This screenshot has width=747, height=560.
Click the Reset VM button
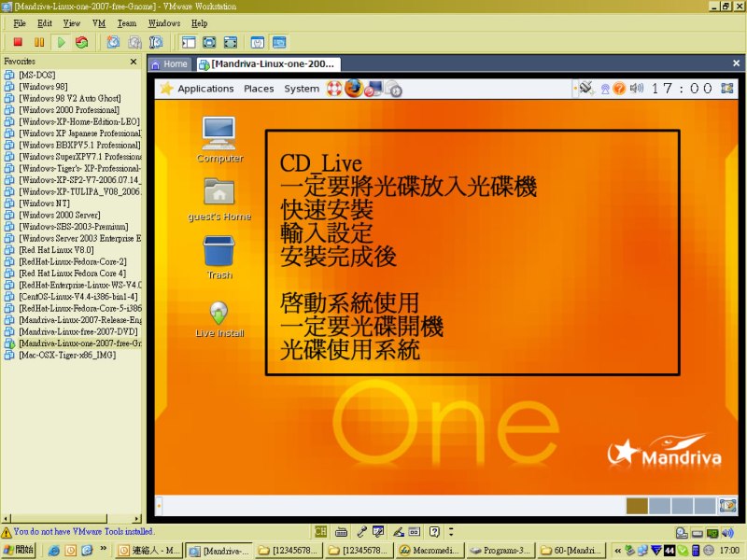pos(82,42)
